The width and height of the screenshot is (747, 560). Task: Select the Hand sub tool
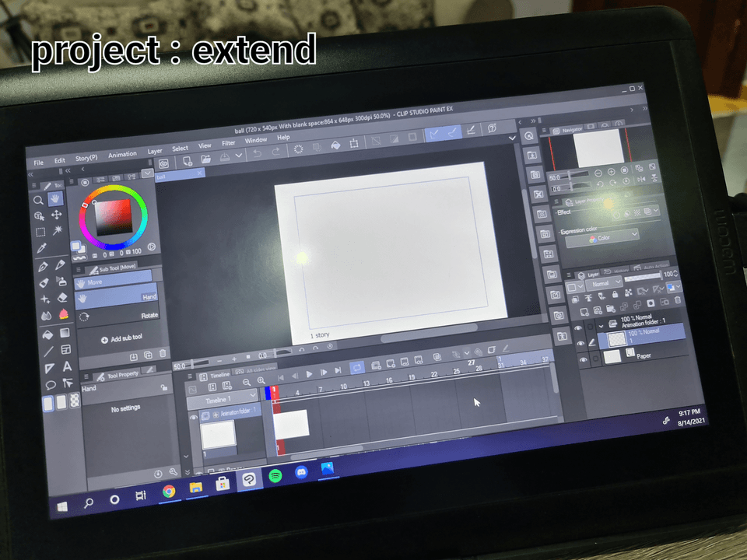point(117,298)
